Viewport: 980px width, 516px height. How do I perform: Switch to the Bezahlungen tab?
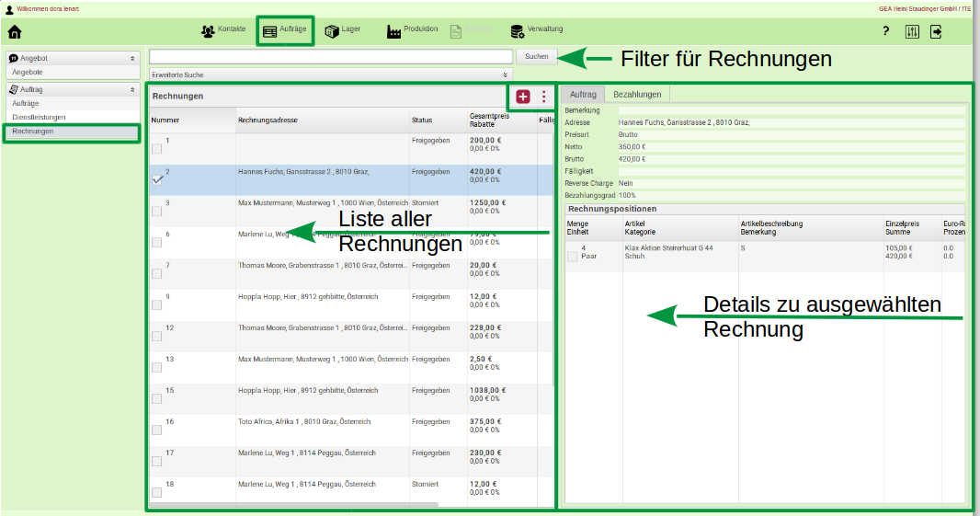(x=637, y=95)
